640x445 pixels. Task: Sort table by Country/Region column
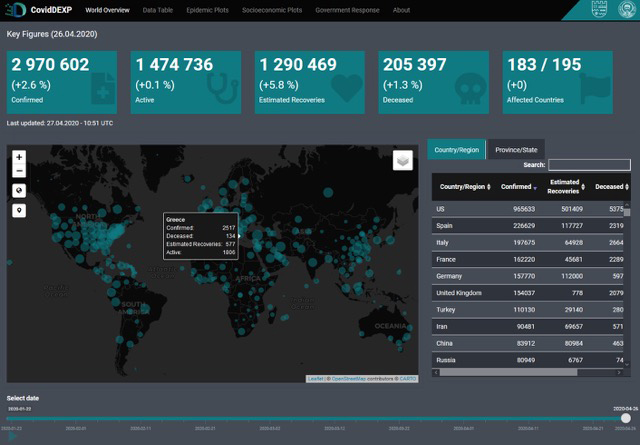(465, 187)
